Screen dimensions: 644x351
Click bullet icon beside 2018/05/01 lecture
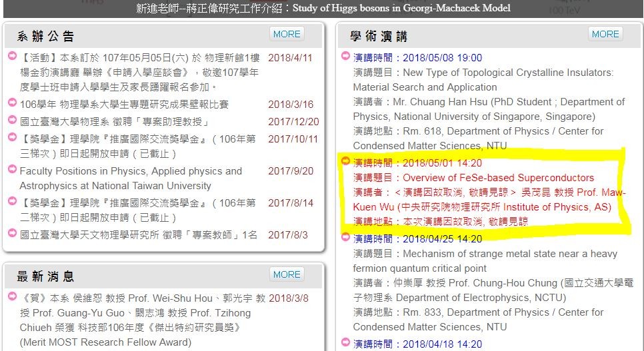pyautogui.click(x=345, y=161)
